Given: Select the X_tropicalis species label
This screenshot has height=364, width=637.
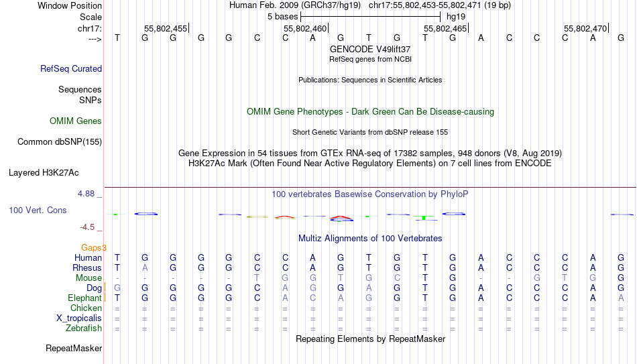Looking at the screenshot, I should pos(79,318).
